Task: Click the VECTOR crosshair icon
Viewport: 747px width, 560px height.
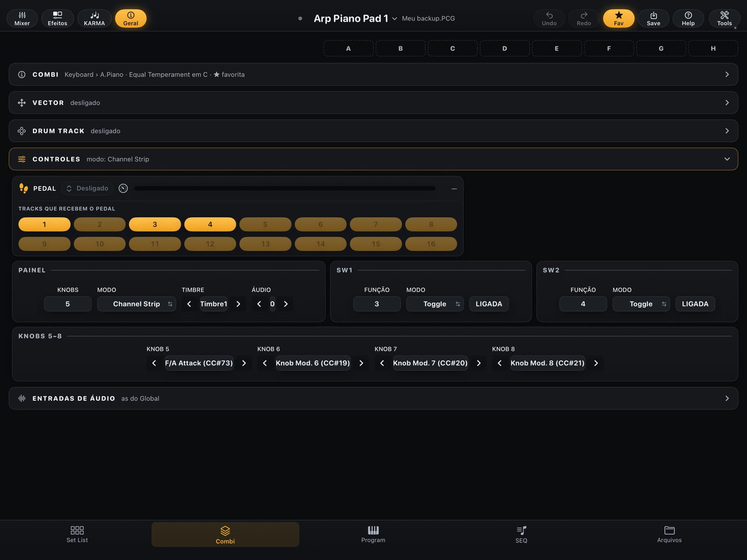Action: [x=22, y=103]
